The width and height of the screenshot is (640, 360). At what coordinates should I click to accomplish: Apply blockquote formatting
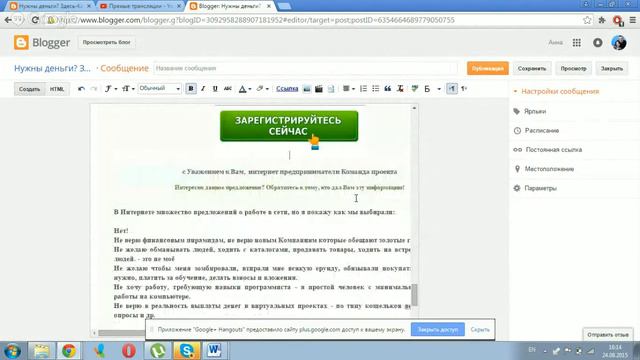tap(388, 89)
